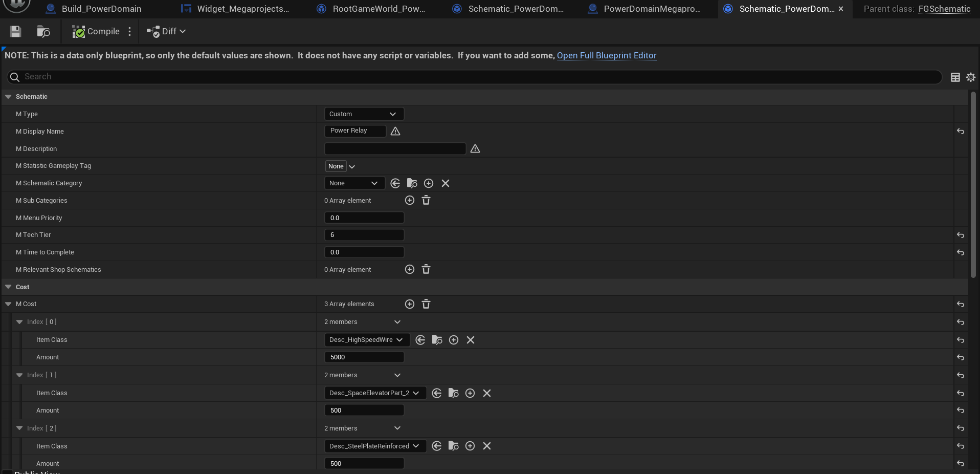
Task: Clear the M Schematic Category value
Action: click(446, 183)
